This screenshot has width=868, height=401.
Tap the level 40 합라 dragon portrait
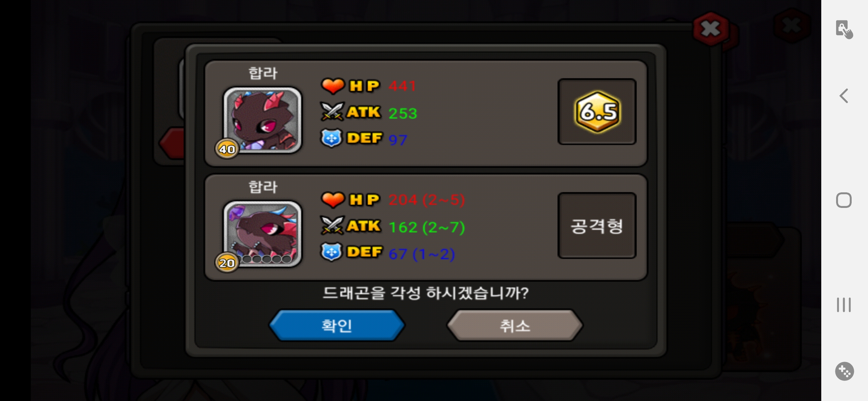click(263, 120)
